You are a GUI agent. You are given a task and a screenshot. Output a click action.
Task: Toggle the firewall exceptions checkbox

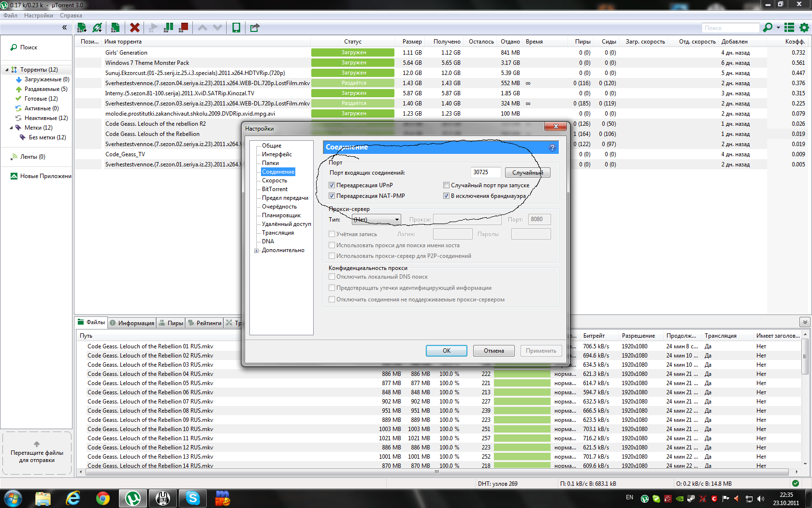click(446, 196)
